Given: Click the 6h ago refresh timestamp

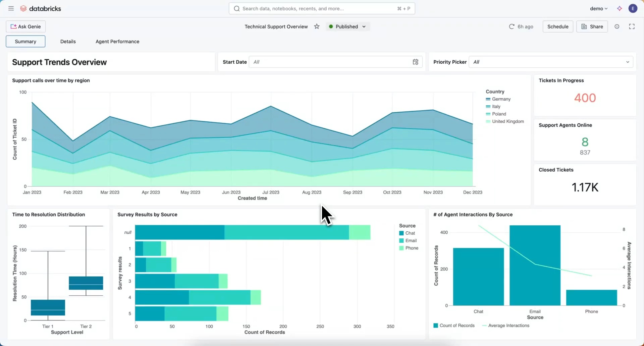Looking at the screenshot, I should coord(525,26).
